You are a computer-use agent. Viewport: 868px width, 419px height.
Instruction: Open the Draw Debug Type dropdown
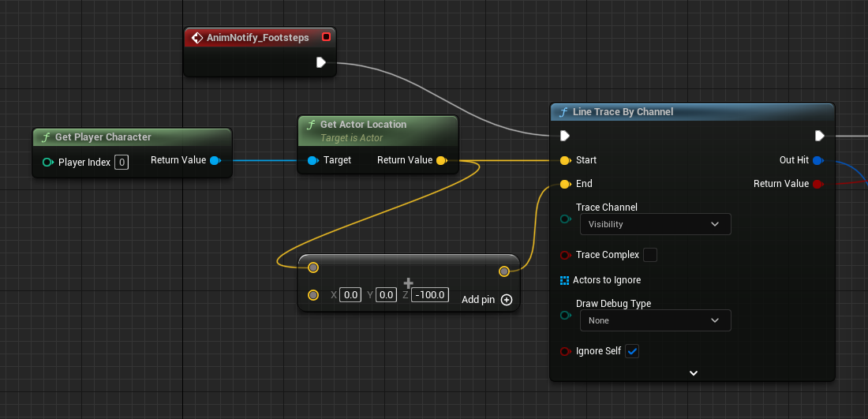655,320
